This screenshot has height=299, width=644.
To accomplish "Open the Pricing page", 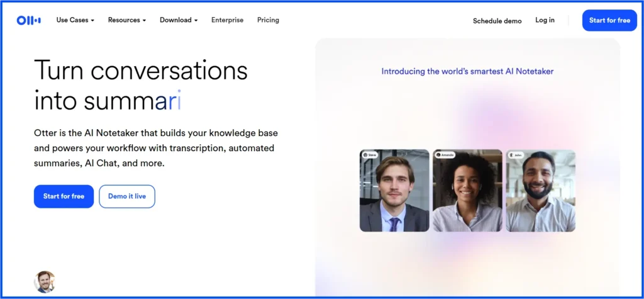I will 268,20.
